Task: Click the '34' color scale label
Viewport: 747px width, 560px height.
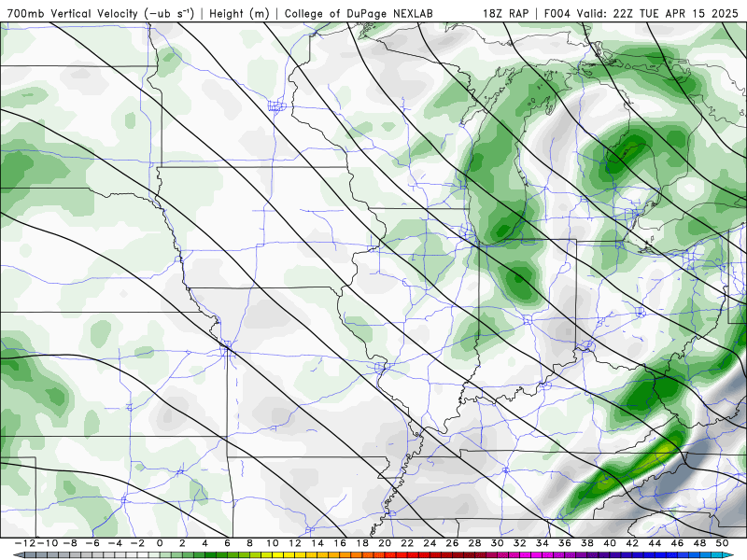Action: point(543,543)
